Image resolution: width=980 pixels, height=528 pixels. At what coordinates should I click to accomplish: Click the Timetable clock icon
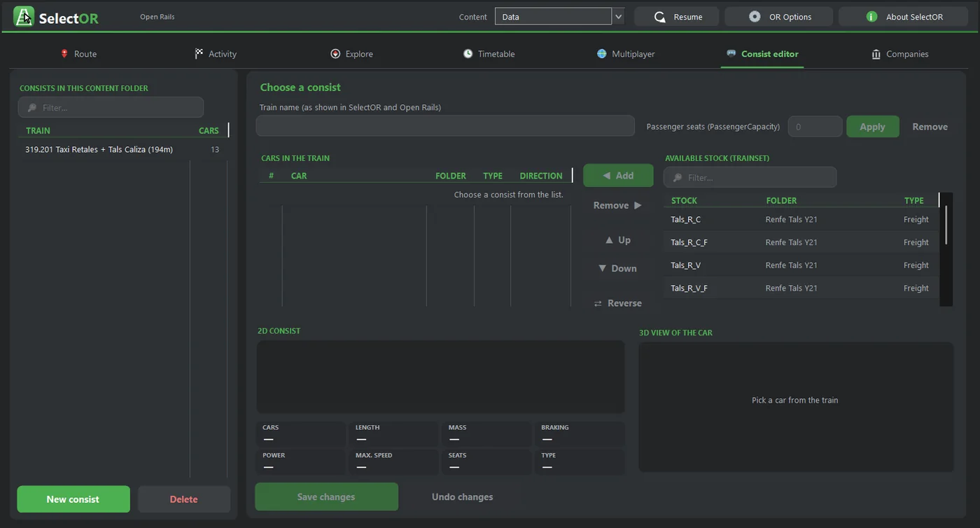[x=468, y=54]
